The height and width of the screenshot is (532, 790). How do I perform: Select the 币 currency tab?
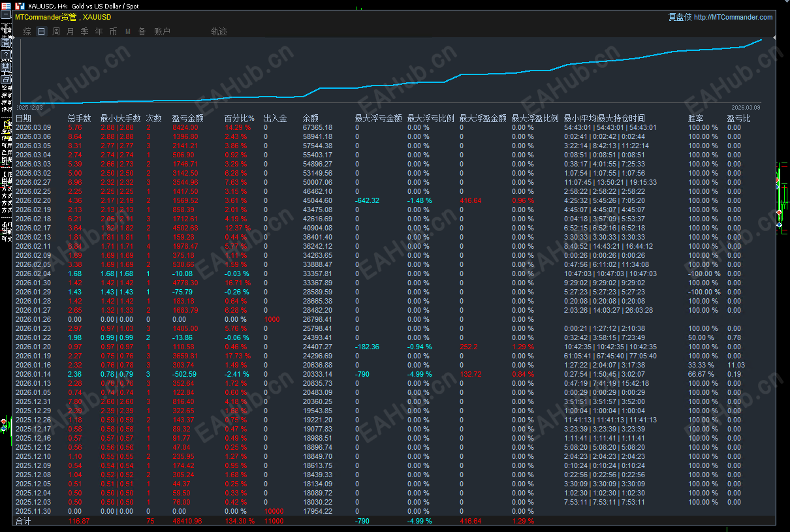114,31
